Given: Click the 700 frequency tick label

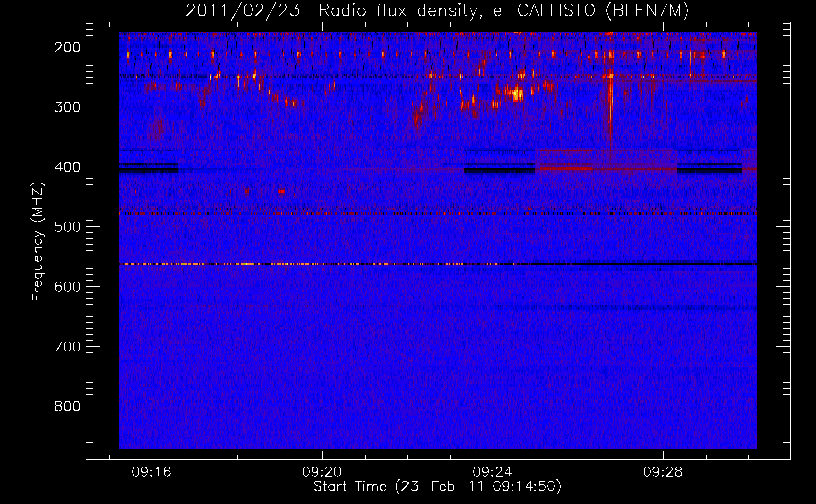Looking at the screenshot, I should pos(68,347).
